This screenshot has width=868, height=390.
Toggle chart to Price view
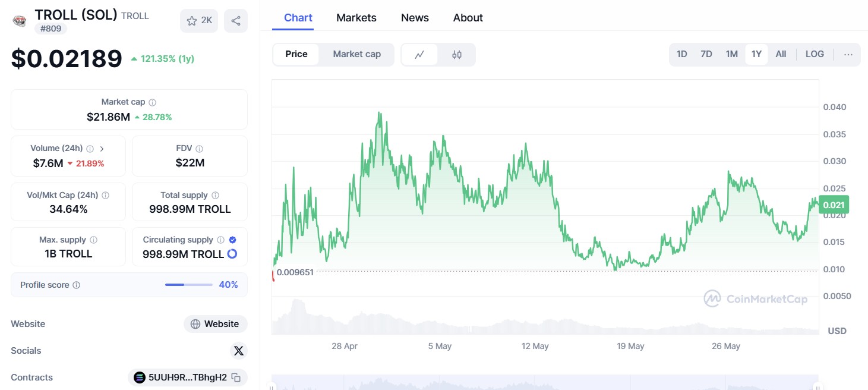pos(296,54)
